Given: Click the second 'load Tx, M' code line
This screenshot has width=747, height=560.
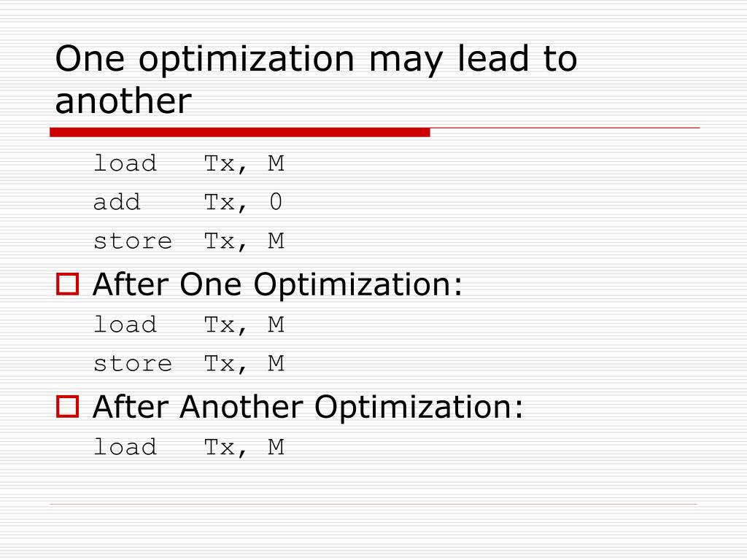Looking at the screenshot, I should (189, 324).
